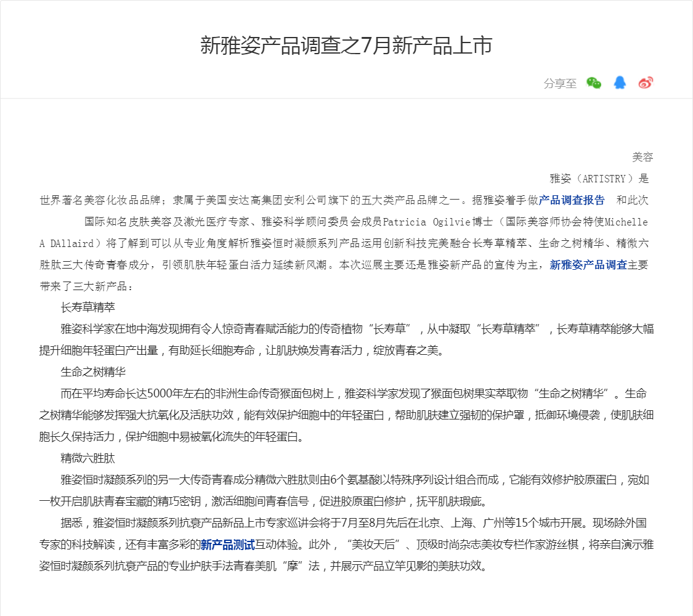The image size is (693, 616).
Task: Click the name Patricia Ogilvie博士
Action: (437, 222)
